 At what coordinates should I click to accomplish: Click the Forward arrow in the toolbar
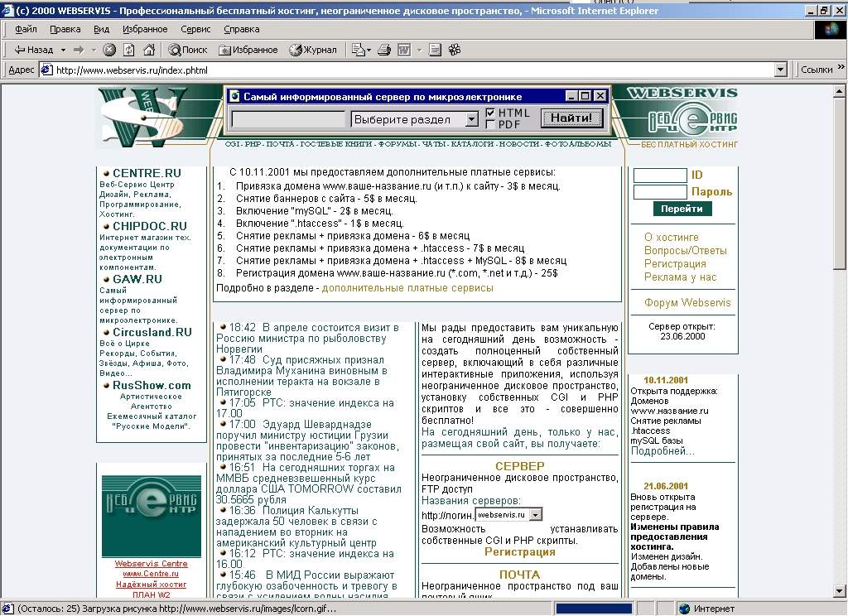pos(79,50)
